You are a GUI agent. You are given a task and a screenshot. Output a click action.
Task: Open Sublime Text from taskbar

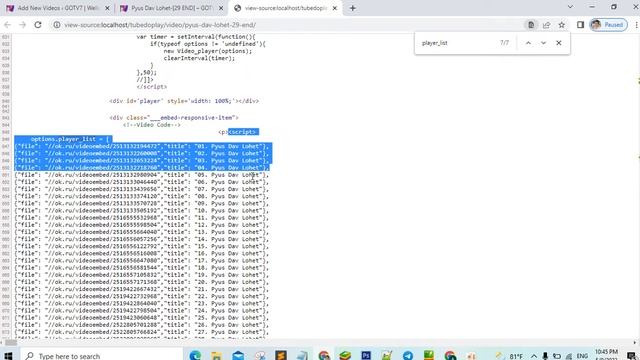click(x=281, y=356)
